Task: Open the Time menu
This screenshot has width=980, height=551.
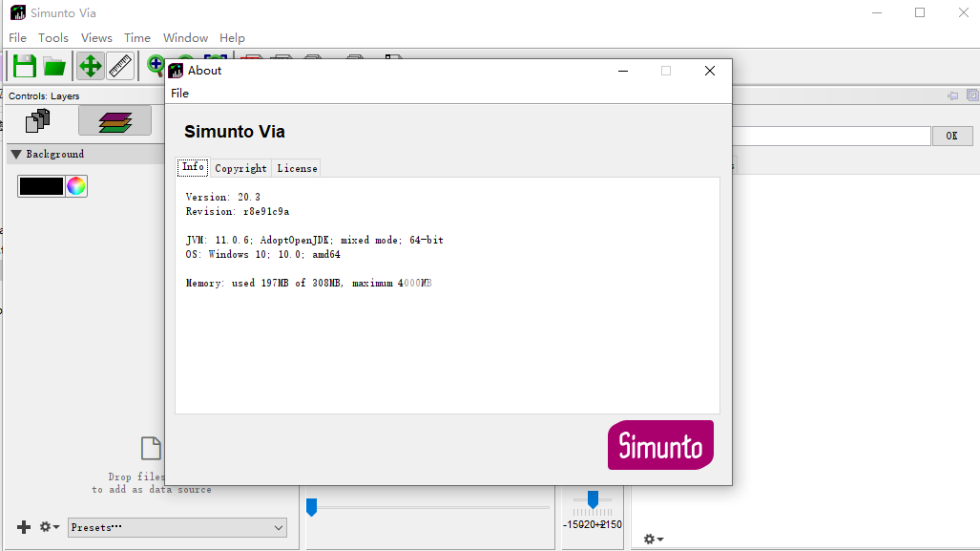Action: point(136,38)
